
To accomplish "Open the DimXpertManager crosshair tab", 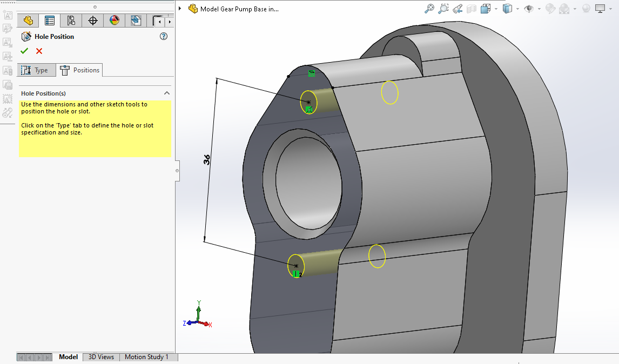I will [x=93, y=21].
